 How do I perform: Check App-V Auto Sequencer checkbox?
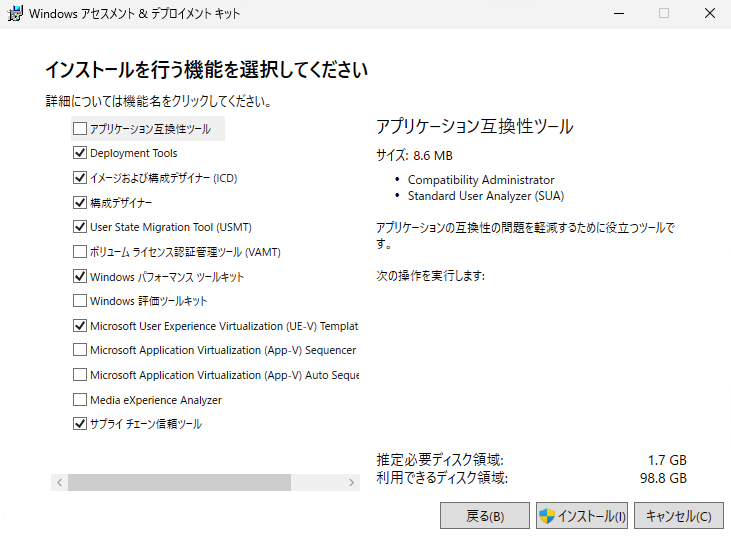pyautogui.click(x=80, y=375)
